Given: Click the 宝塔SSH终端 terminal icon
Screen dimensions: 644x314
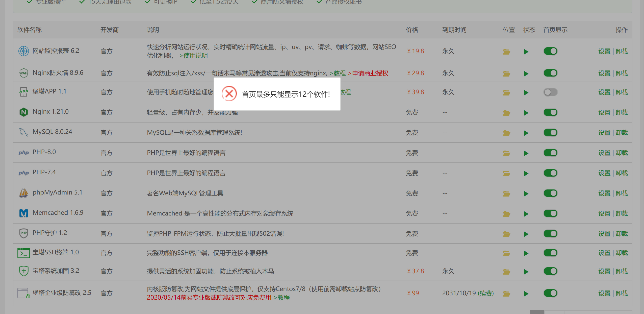Looking at the screenshot, I should (x=23, y=253).
